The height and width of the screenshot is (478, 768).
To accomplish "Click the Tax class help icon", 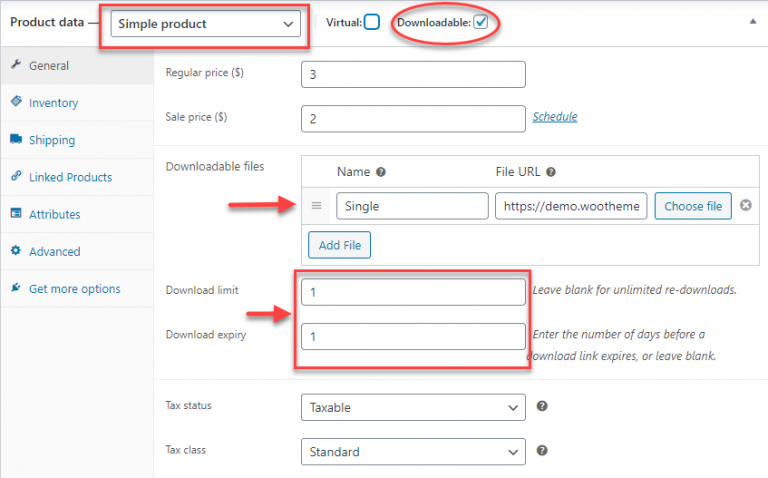I will 542,451.
